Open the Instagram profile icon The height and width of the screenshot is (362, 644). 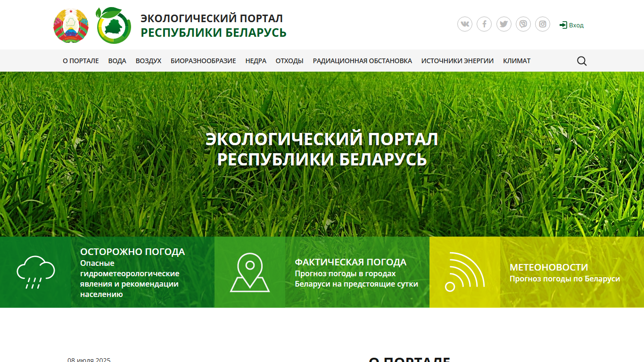click(543, 24)
